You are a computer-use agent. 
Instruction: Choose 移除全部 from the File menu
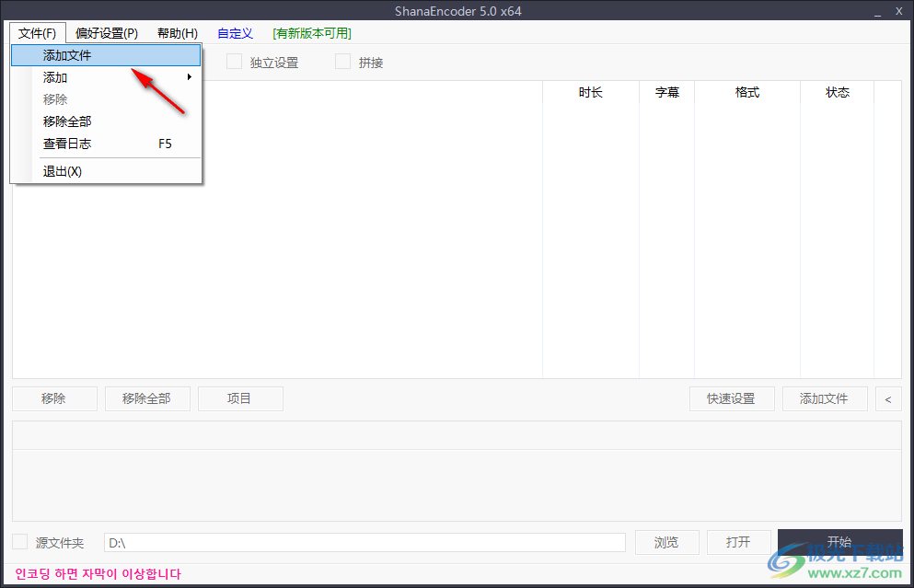pyautogui.click(x=106, y=121)
